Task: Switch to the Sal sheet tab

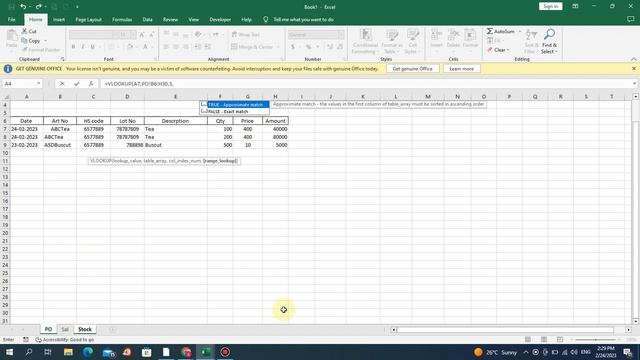Action: [65, 329]
